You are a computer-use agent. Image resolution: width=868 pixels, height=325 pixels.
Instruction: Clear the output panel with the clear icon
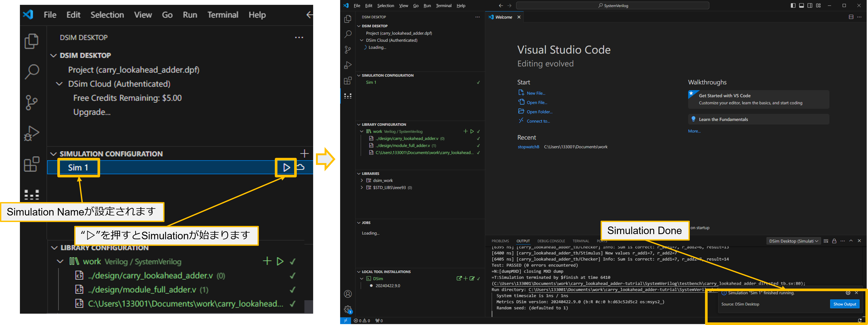(x=826, y=241)
